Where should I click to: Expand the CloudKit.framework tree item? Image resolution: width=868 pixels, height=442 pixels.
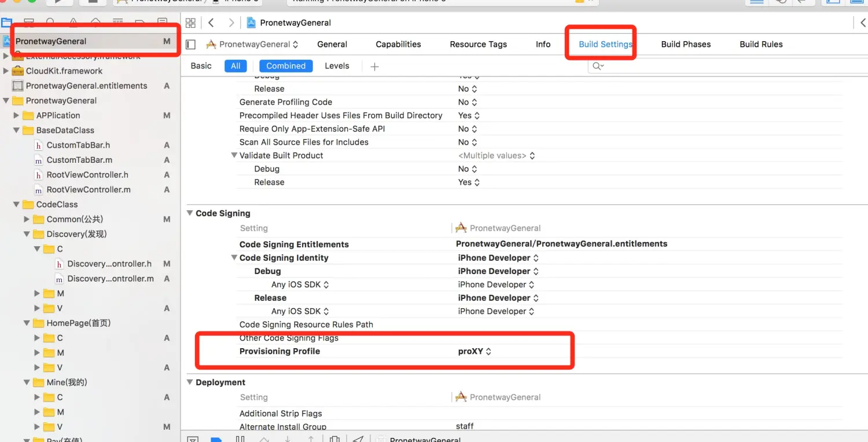click(6, 71)
